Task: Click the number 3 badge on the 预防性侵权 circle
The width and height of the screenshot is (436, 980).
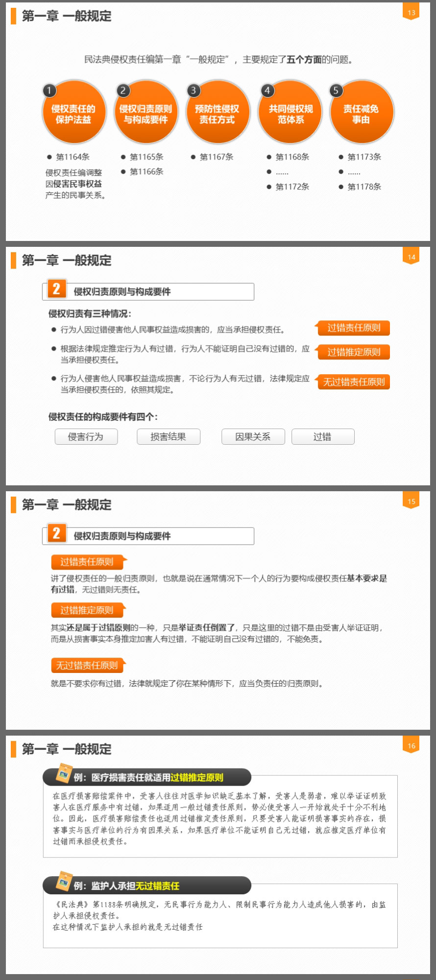Action: 194,91
